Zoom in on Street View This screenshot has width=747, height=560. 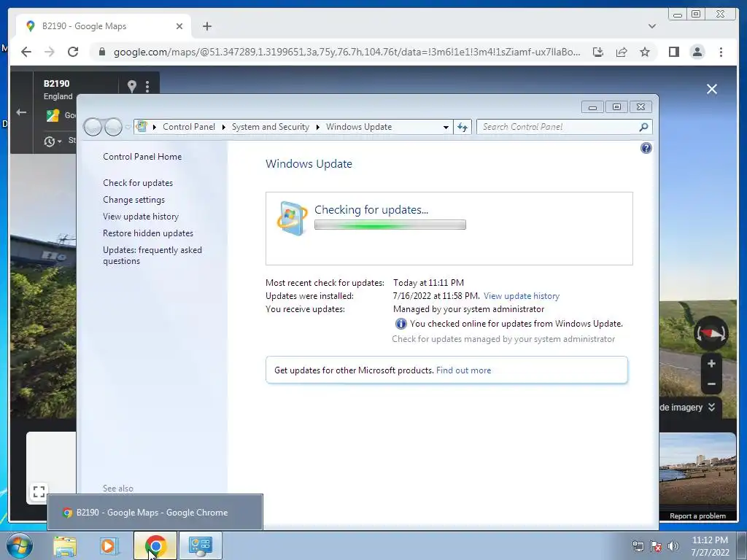click(711, 364)
